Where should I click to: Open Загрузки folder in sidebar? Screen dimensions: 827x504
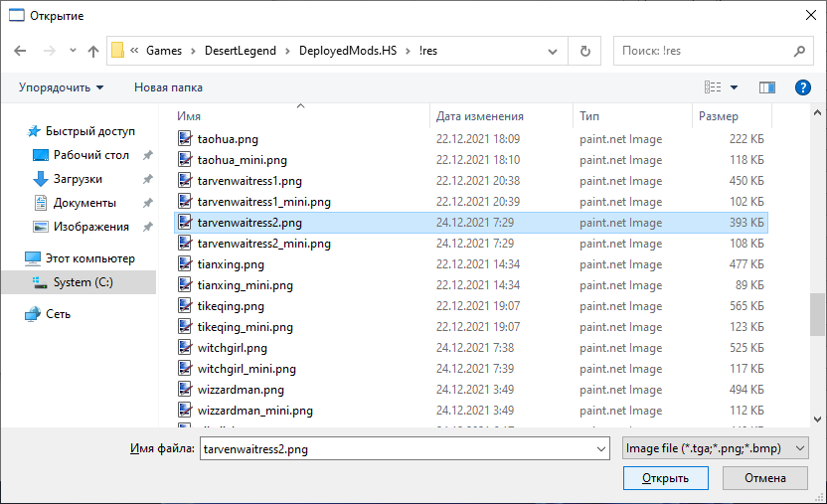(x=78, y=179)
